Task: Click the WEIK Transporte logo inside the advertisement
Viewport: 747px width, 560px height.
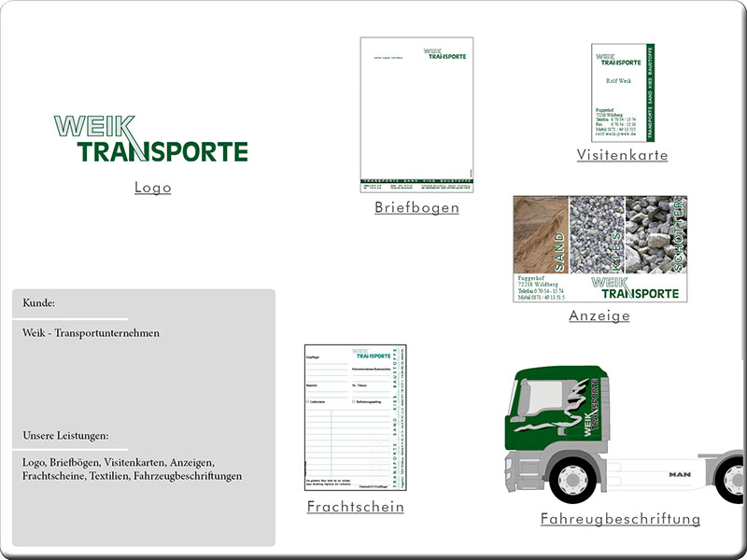Action: pos(635,287)
